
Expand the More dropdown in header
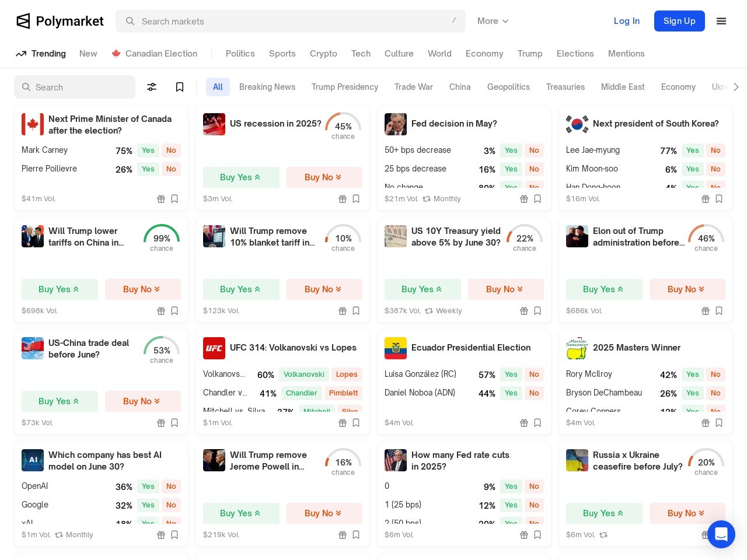tap(493, 21)
